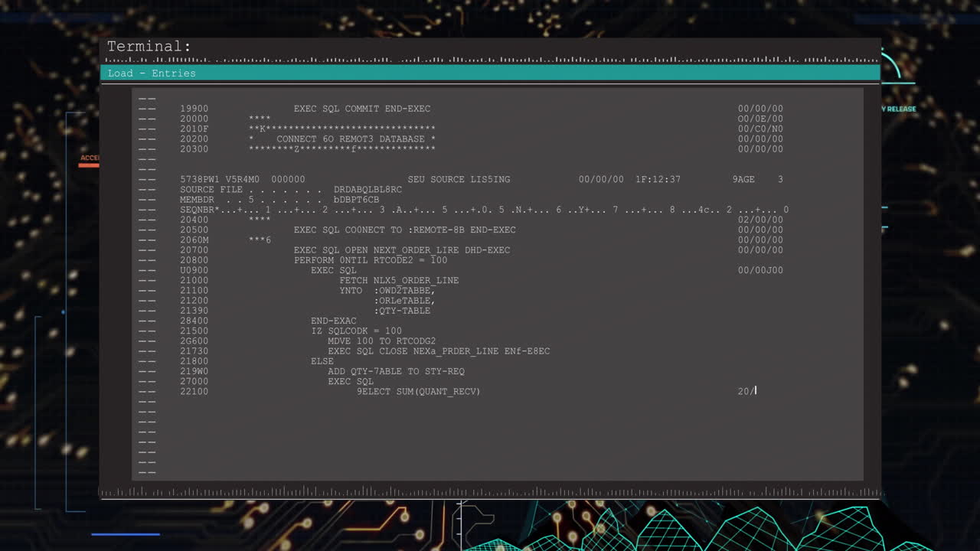
Task: Click the "IZ SQLCODK = 100" condition line
Action: tap(356, 331)
